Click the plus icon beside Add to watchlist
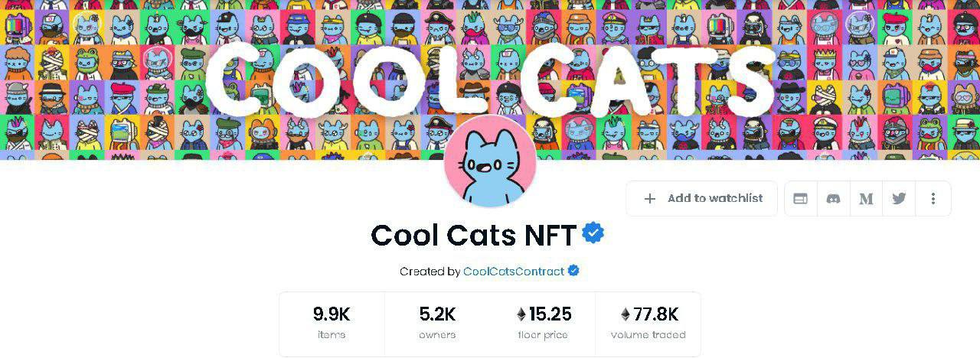Screen dimensions: 980x358 tap(650, 199)
